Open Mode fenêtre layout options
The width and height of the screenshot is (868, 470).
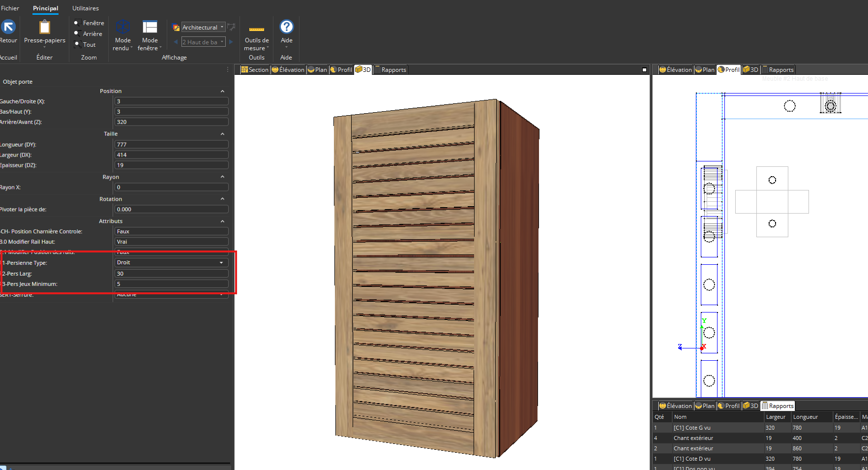tap(150, 27)
